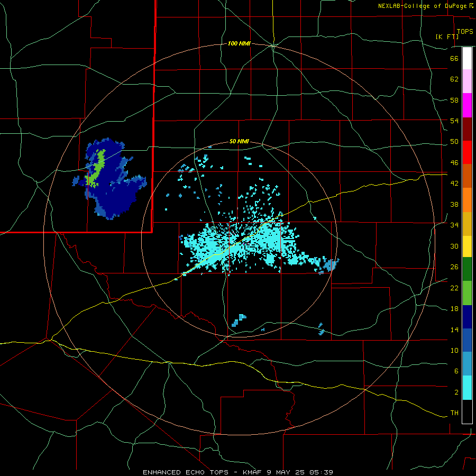Click the 58 legend value

coord(454,100)
